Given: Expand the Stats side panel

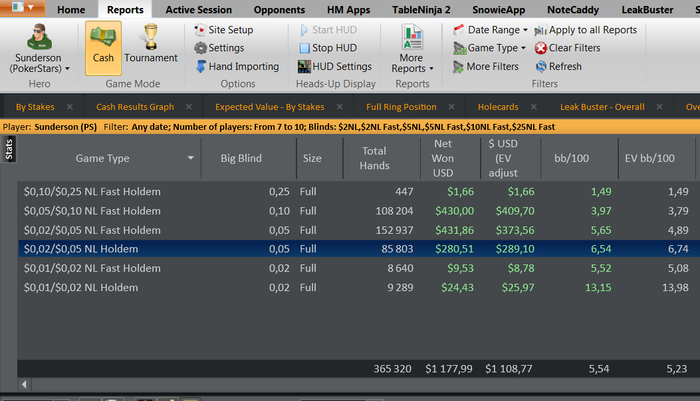Looking at the screenshot, I should 8,149.
